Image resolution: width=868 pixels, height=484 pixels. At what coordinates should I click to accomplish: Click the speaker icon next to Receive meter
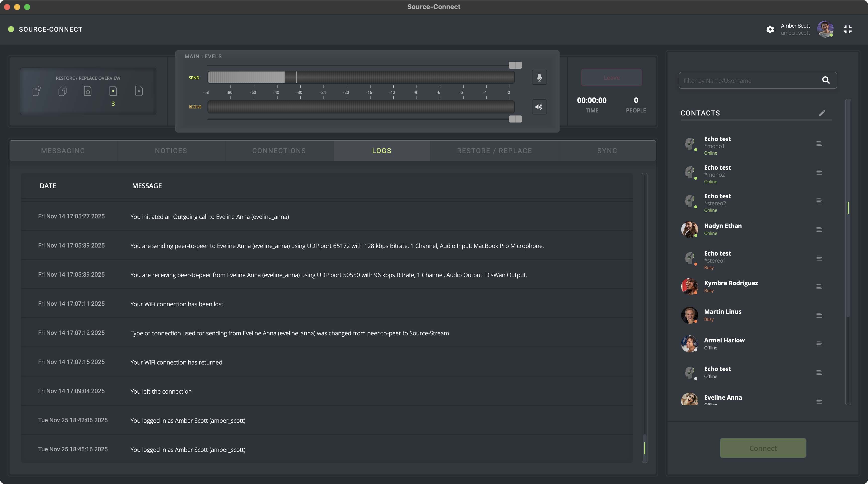tap(539, 107)
